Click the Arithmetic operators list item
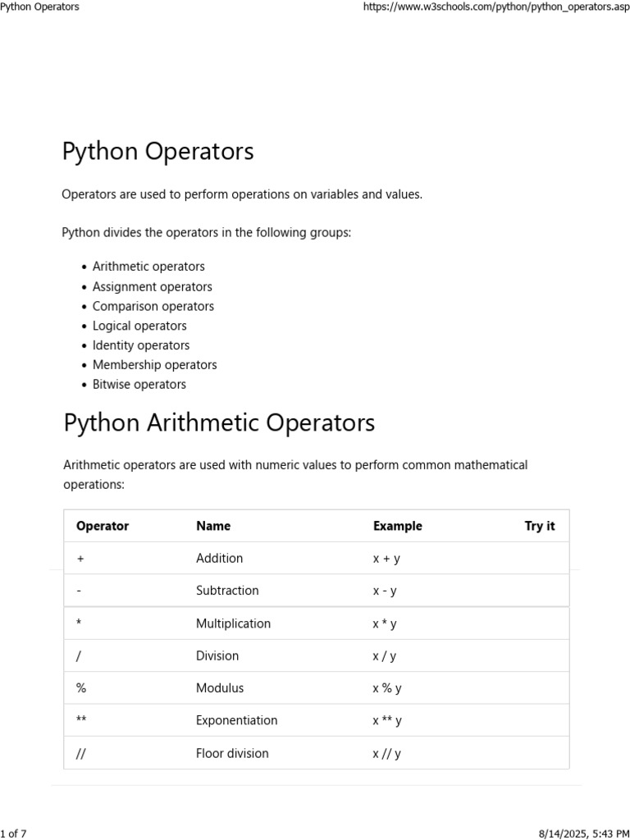The image size is (630, 840). click(148, 267)
